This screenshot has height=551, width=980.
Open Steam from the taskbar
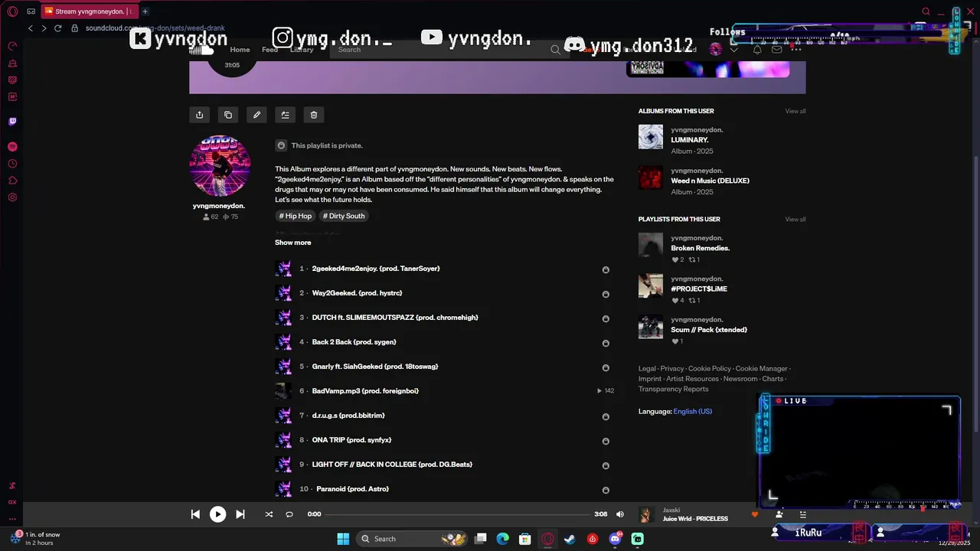570,539
